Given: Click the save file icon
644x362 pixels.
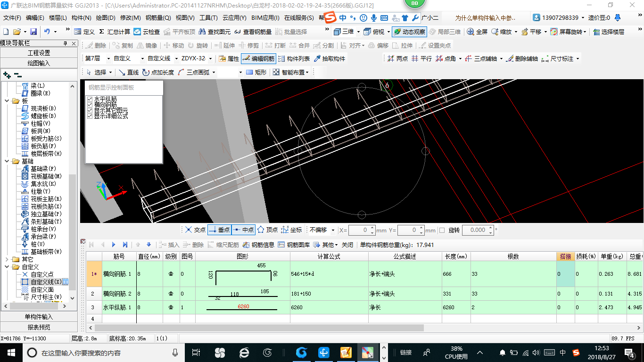Looking at the screenshot, I should 33,32.
